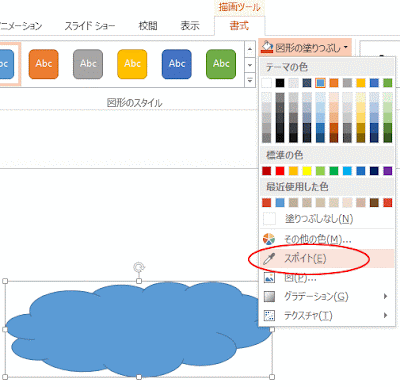Pick yellow standard color
The image size is (400, 387).
coord(307,171)
